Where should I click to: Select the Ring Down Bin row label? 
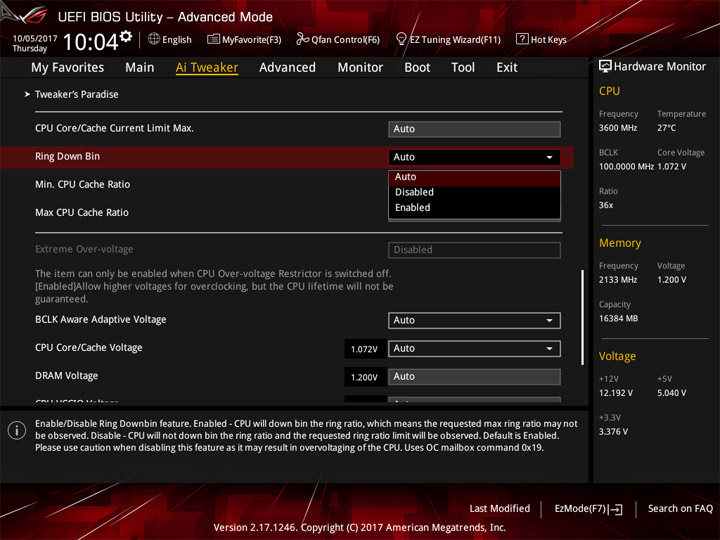tap(68, 157)
